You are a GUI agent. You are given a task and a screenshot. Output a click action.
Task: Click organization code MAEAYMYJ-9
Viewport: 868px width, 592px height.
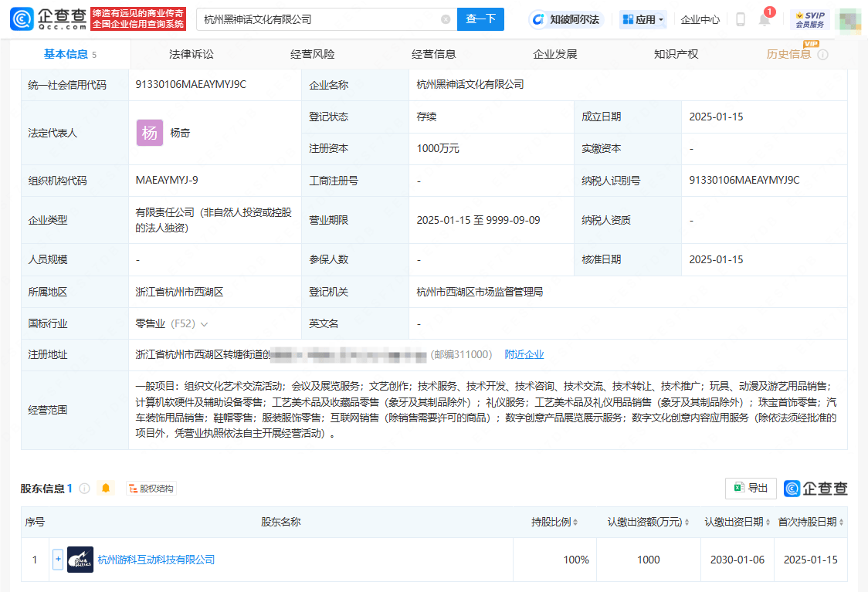(167, 181)
